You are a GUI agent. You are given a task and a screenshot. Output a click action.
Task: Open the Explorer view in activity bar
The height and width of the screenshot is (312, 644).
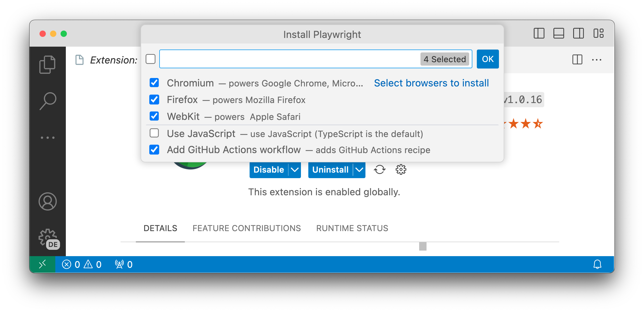(47, 65)
